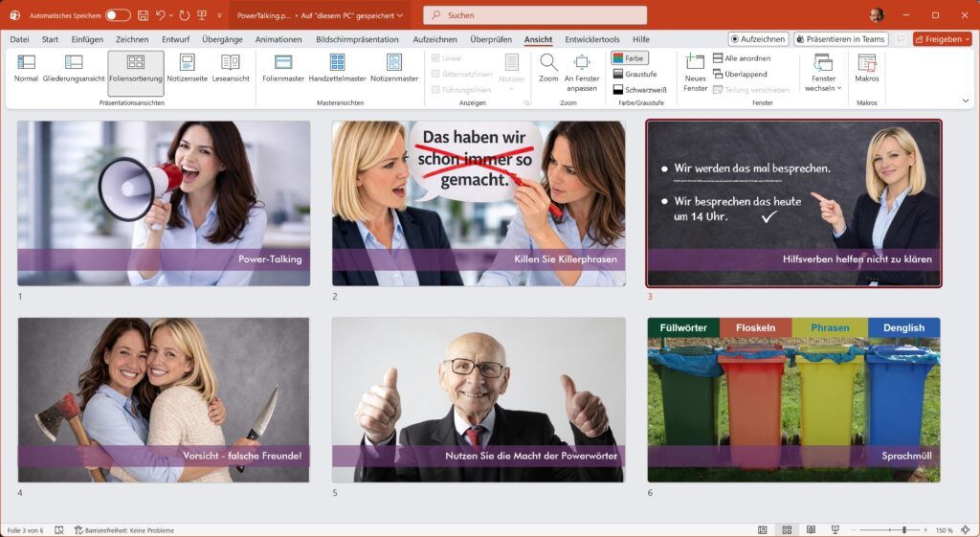Open Handzettelmaster view
The width and height of the screenshot is (980, 537).
click(x=337, y=68)
